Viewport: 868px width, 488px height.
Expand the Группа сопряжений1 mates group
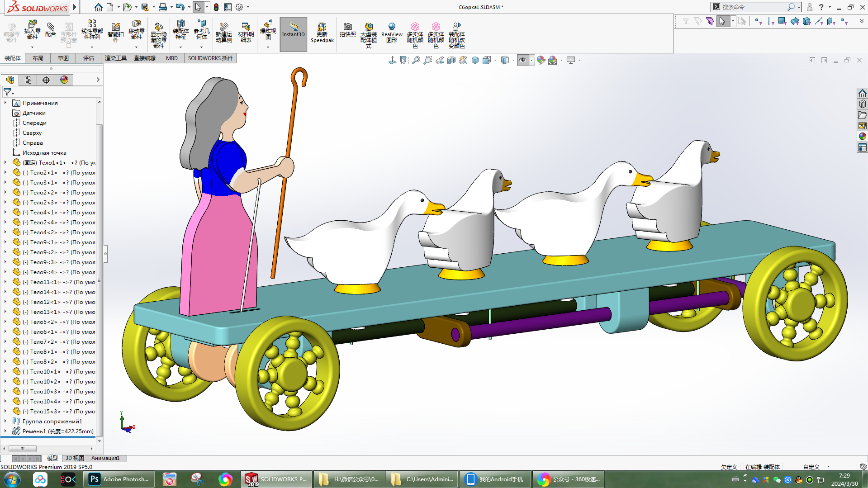click(x=5, y=421)
